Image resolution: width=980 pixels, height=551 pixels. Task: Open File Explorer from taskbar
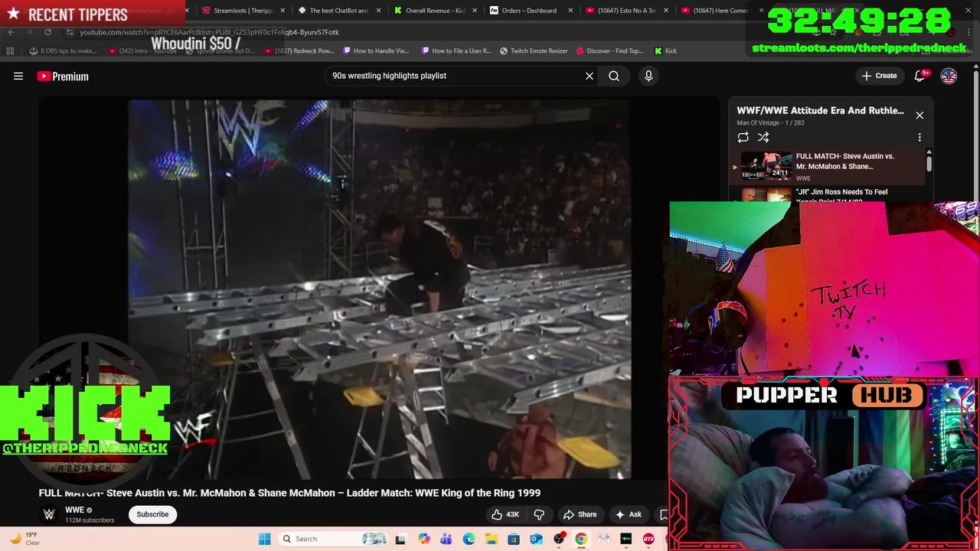point(491,539)
